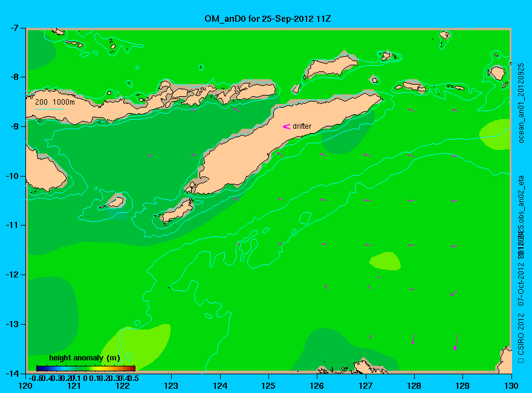Viewport: 532px width, 393px height.
Task: Click the light green anomaly patch near 127.4E, 11.7S
Action: tap(385, 261)
